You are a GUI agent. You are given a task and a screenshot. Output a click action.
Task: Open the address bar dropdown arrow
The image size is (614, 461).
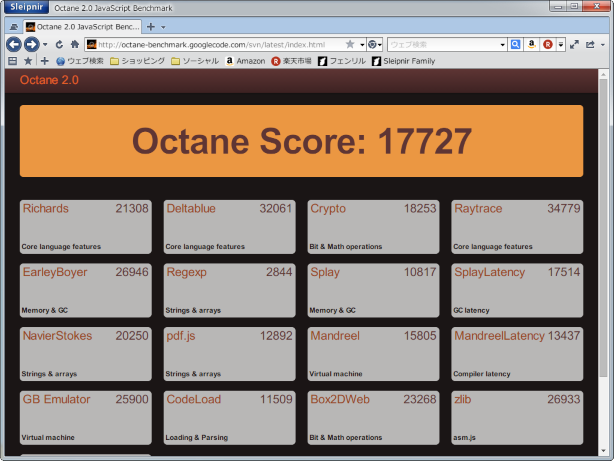click(x=362, y=45)
